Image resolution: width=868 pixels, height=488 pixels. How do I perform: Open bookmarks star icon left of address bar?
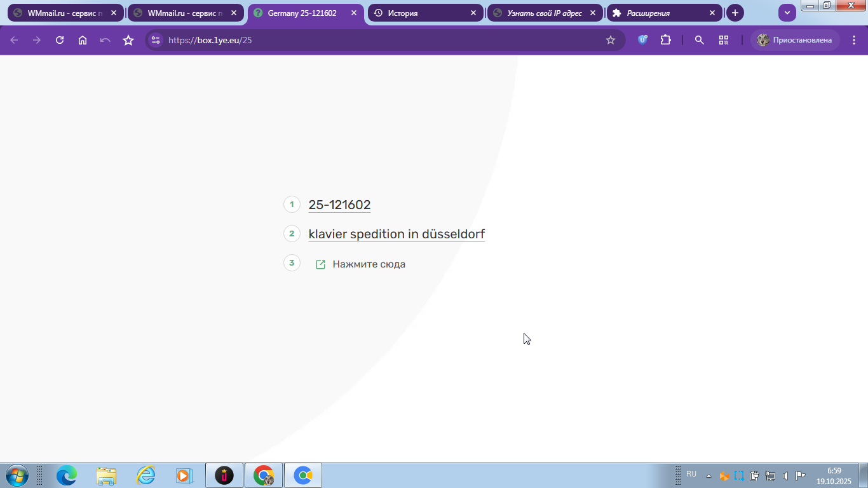128,40
